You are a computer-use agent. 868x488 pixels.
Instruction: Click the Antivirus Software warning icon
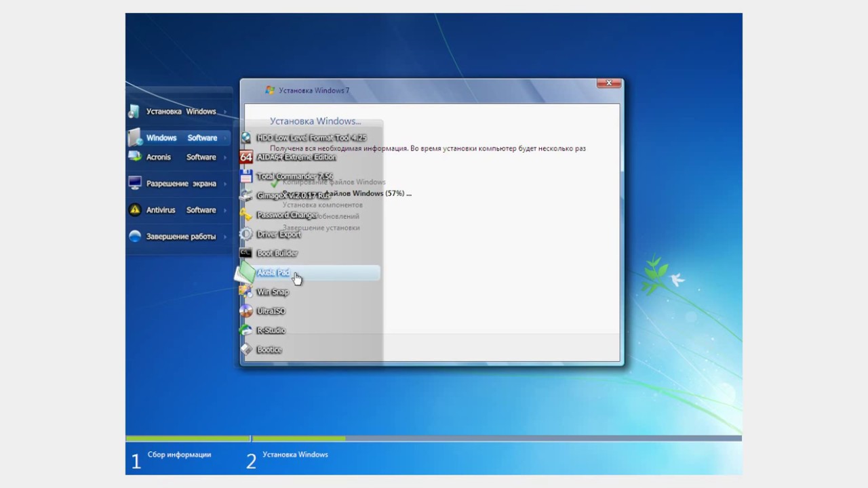[134, 209]
